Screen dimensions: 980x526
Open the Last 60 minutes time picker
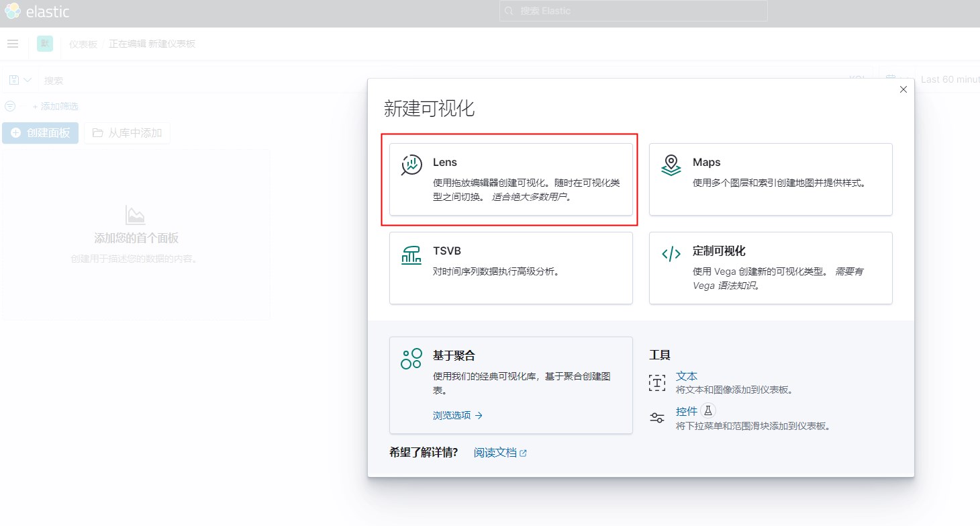[949, 79]
